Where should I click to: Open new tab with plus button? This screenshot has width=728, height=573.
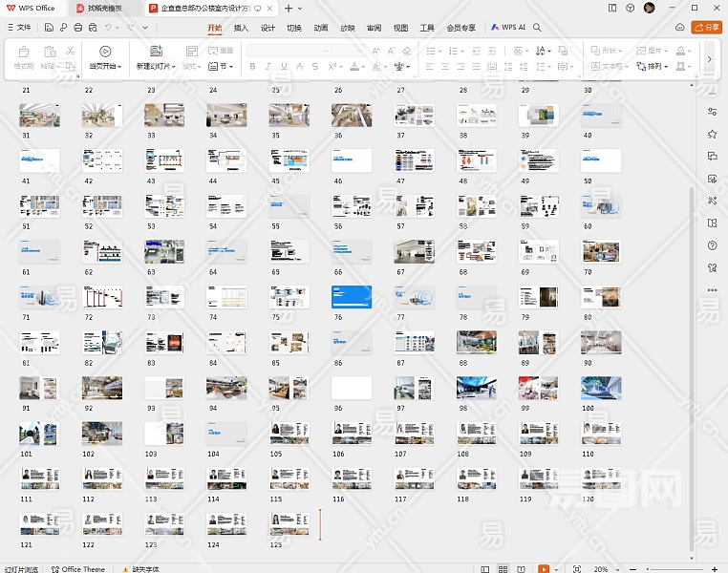point(287,8)
